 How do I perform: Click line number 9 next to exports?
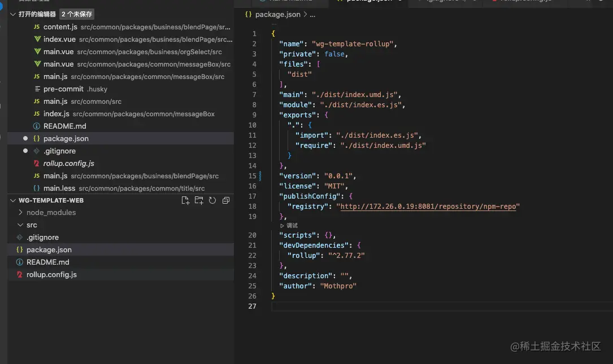[x=254, y=115]
